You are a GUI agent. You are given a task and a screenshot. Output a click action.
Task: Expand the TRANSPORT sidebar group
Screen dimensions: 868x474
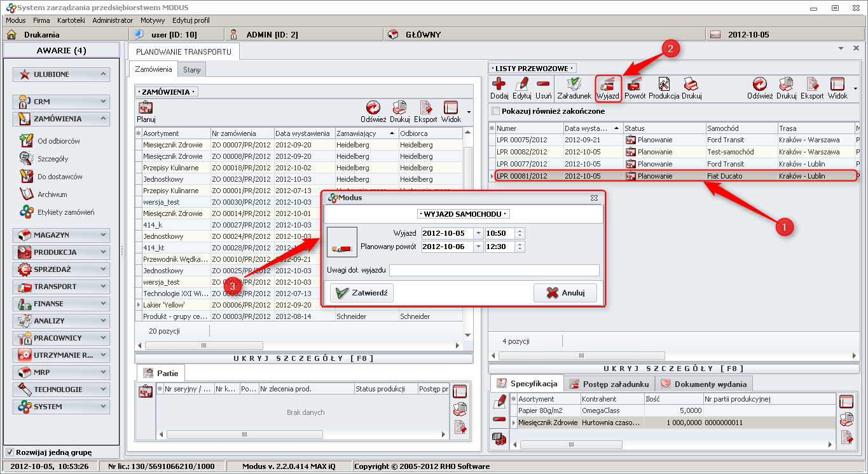coord(61,287)
